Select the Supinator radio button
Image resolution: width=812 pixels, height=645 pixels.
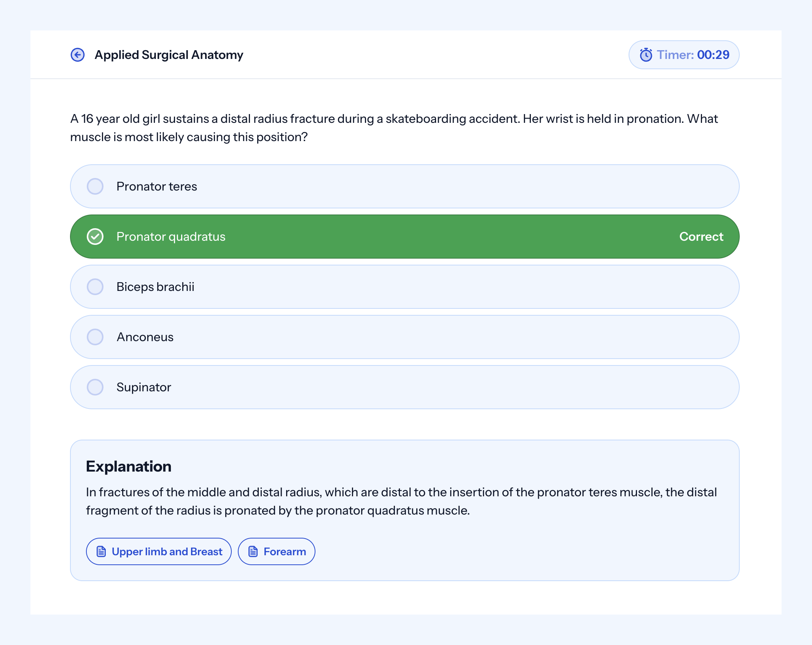tap(95, 387)
